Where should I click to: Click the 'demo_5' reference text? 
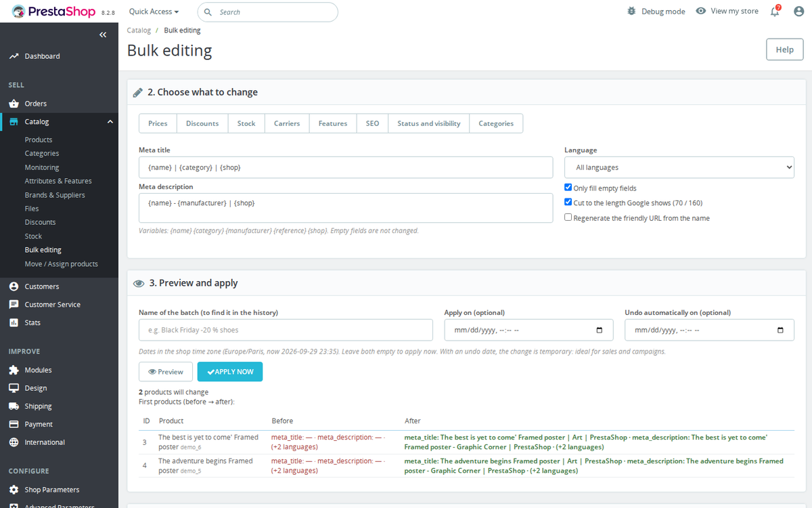click(x=191, y=471)
